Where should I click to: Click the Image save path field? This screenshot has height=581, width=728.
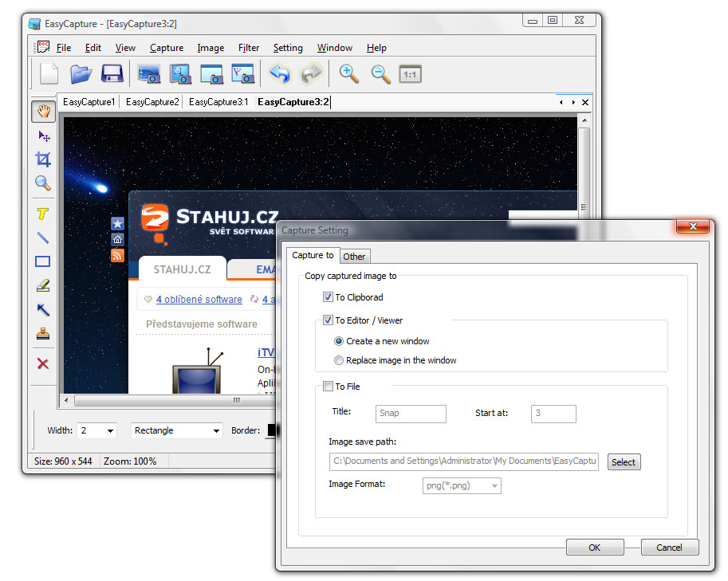[x=464, y=461]
